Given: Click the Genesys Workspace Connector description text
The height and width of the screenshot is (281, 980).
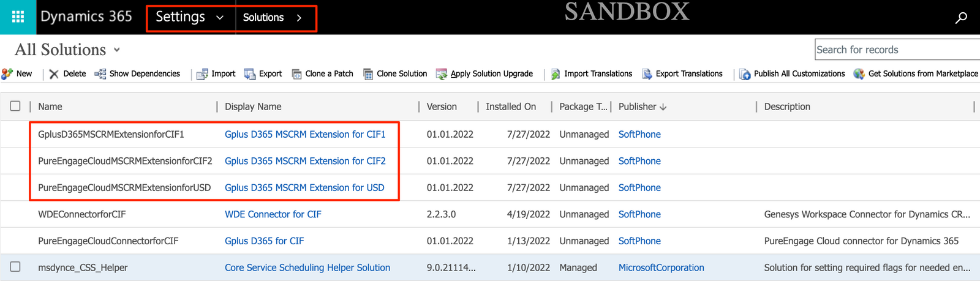Looking at the screenshot, I should point(867,214).
